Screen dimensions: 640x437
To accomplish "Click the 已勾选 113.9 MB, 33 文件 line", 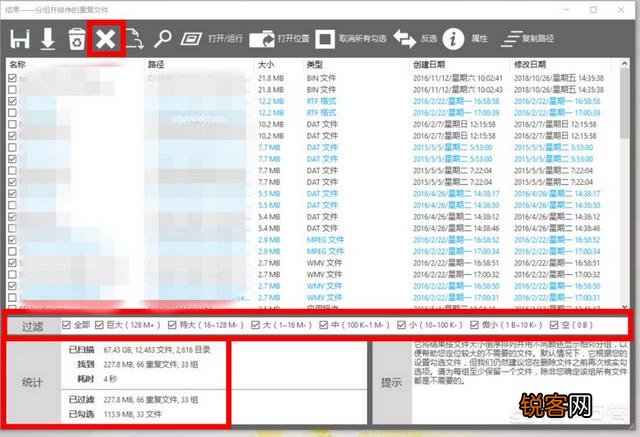I will click(115, 414).
